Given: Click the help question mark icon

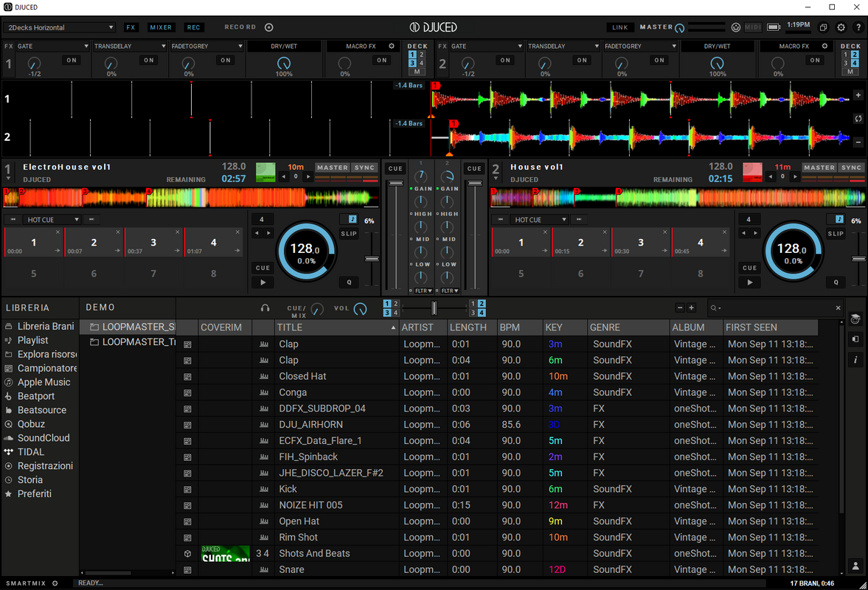Looking at the screenshot, I should (858, 27).
